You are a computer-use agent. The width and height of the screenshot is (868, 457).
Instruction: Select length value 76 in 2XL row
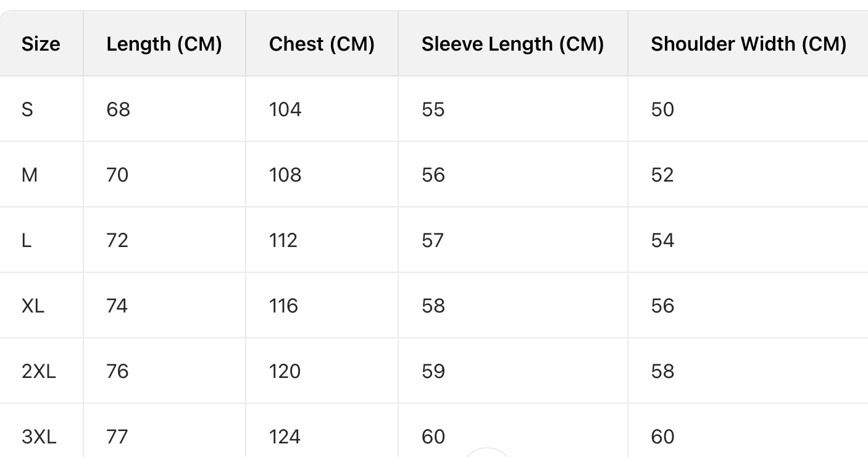pos(117,371)
